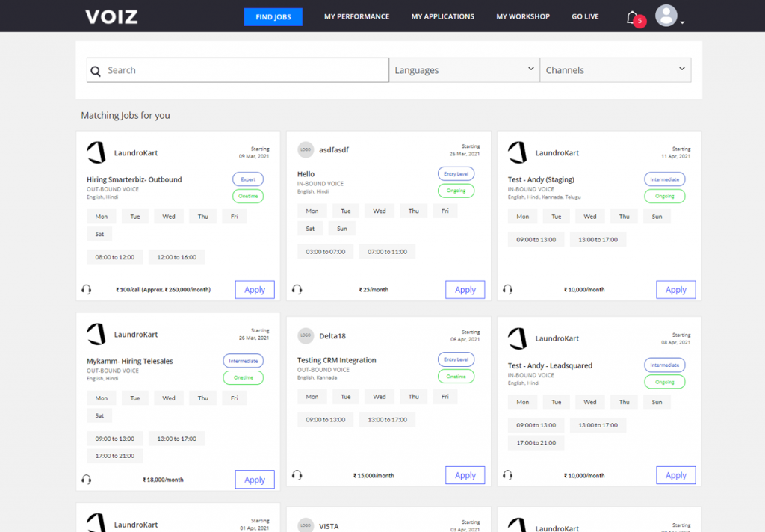This screenshot has height=532, width=765.
Task: Click LaundroKart logo on Test - Andy - Leadsquared card
Action: click(518, 338)
